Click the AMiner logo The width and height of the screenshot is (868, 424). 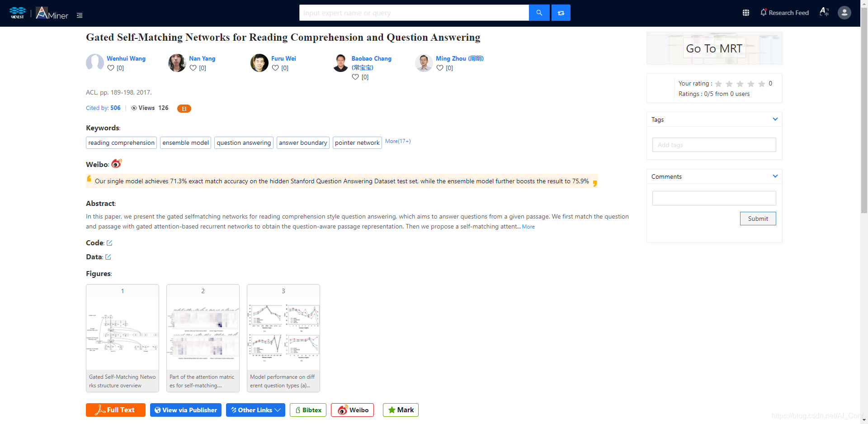coord(52,13)
